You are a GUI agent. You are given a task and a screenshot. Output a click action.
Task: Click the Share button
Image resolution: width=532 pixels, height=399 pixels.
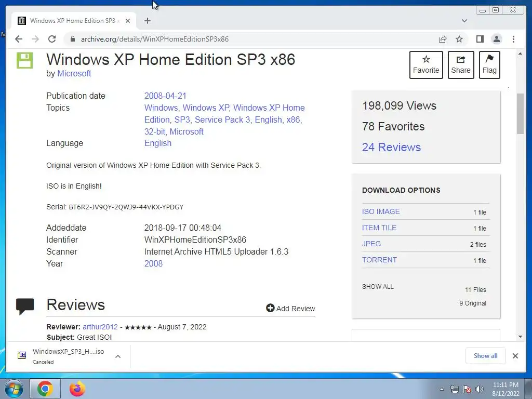460,65
